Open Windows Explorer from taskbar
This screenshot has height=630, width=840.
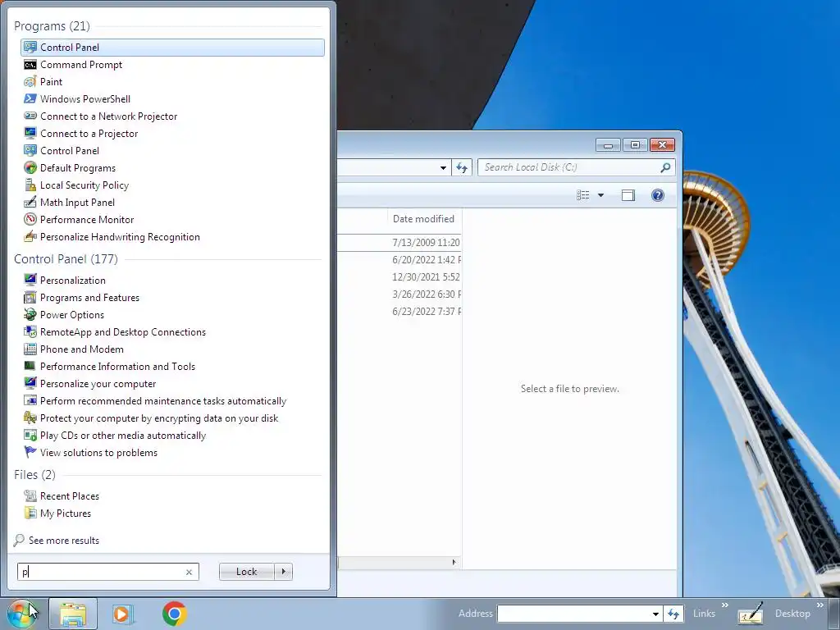[73, 614]
